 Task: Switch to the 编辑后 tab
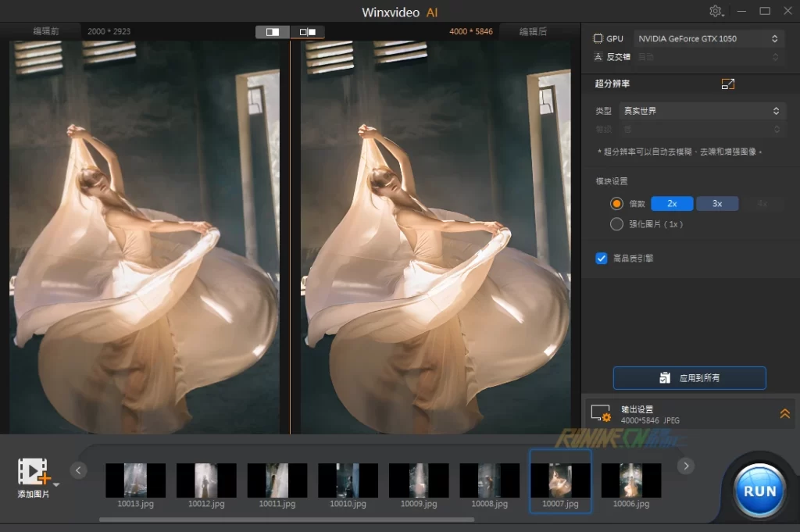(534, 31)
